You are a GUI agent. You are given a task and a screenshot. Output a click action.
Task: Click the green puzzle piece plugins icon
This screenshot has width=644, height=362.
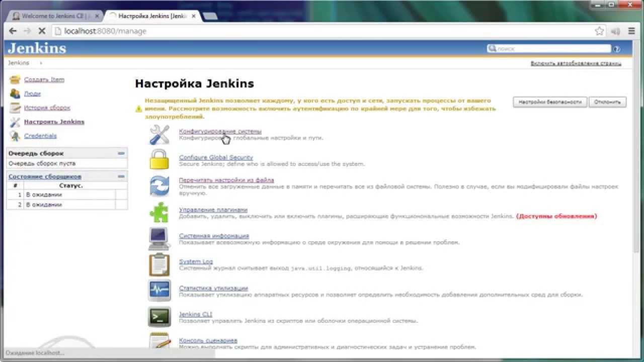[159, 212]
